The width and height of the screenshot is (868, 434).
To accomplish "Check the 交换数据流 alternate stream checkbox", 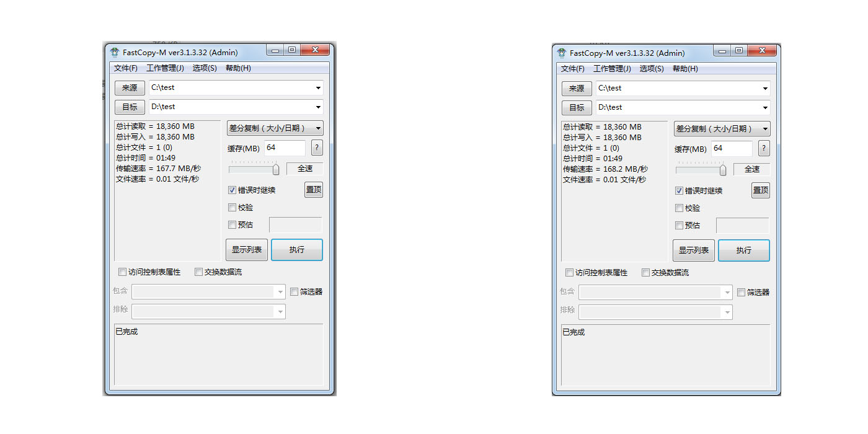I will 199,272.
